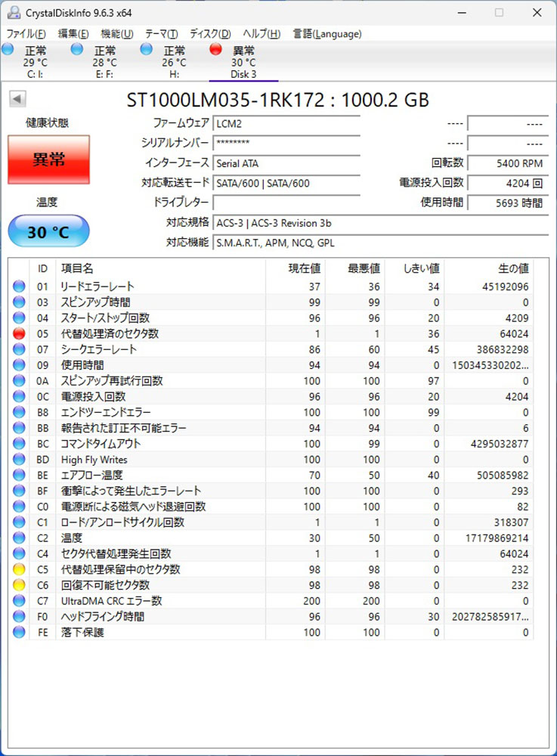The width and height of the screenshot is (557, 756).
Task: Close the CrystalDiskInfo window
Action: [537, 13]
